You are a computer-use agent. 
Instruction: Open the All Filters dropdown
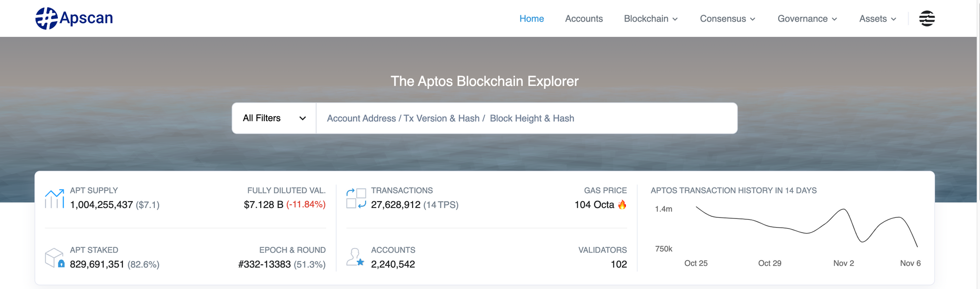274,118
